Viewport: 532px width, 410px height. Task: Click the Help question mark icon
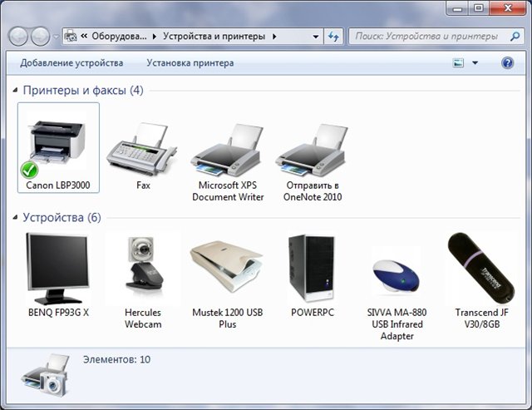click(x=507, y=63)
